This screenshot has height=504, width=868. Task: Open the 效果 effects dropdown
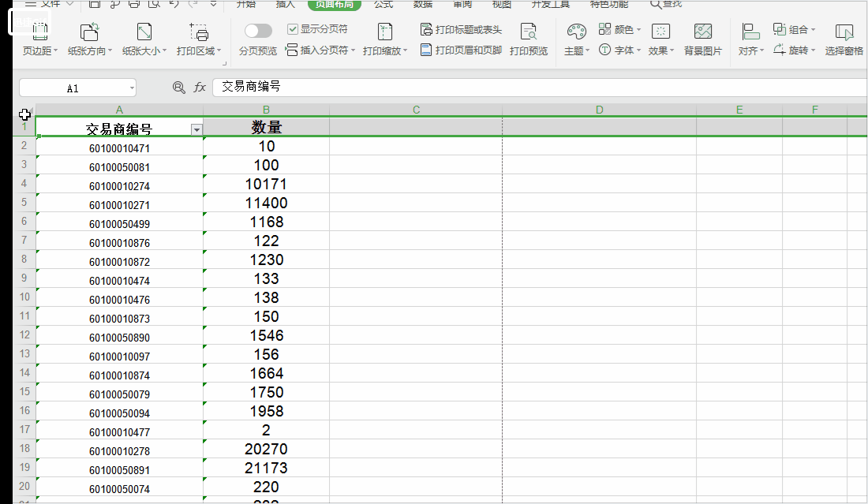click(661, 40)
